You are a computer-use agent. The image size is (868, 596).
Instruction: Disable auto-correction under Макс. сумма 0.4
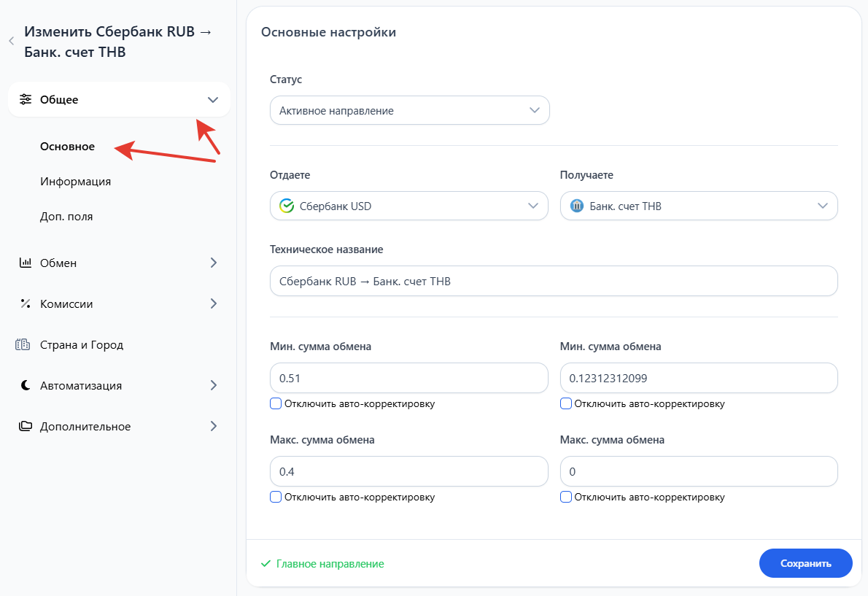click(x=276, y=497)
